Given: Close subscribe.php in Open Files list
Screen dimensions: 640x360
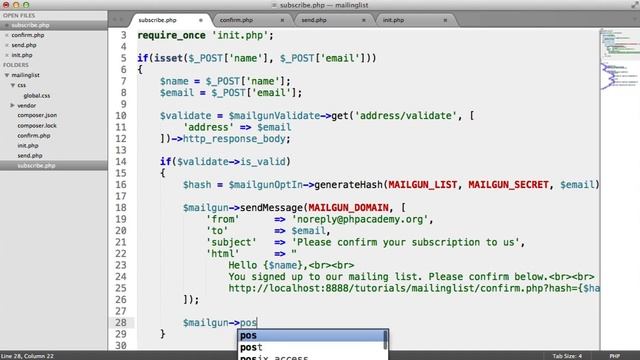Looking at the screenshot, I should click(x=7, y=25).
